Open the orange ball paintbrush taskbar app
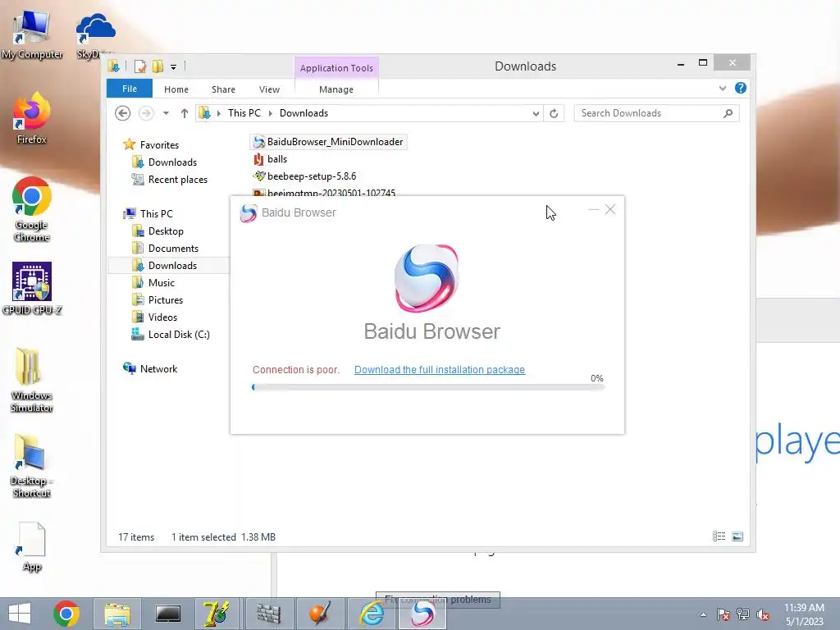This screenshot has height=630, width=840. click(x=320, y=614)
